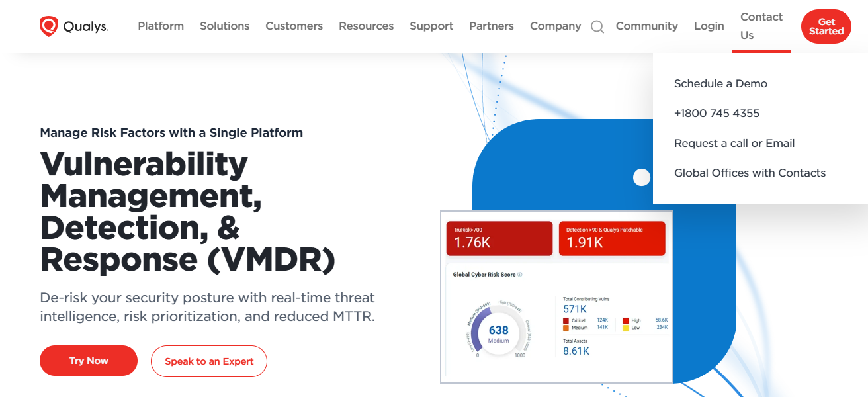Open Global Offices with Contacts
The image size is (868, 397).
point(750,173)
